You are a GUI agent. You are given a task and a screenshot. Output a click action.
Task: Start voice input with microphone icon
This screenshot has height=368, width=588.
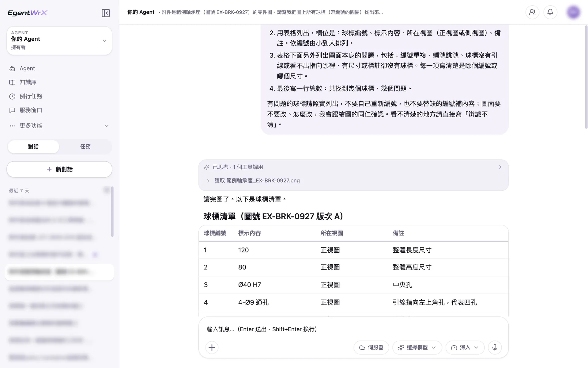[x=495, y=347]
